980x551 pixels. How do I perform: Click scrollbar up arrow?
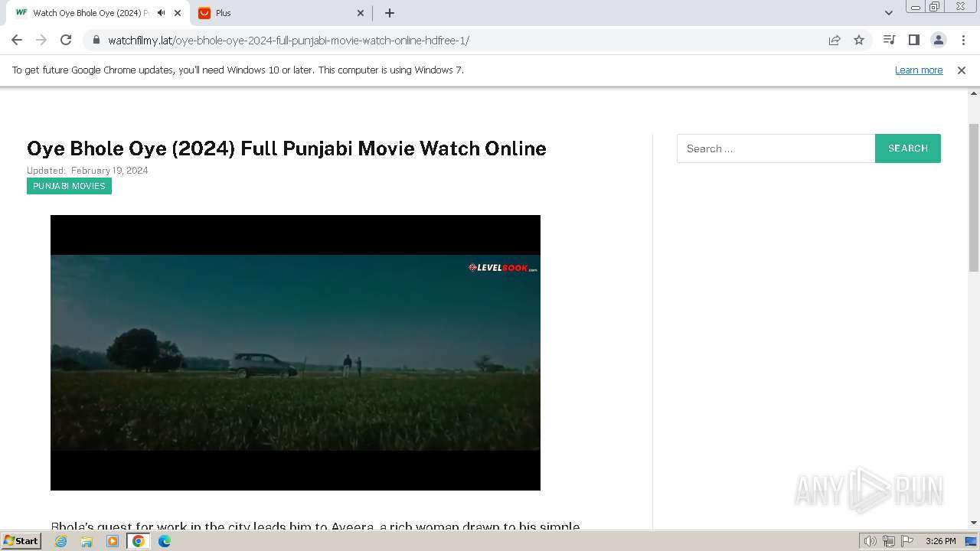click(974, 93)
